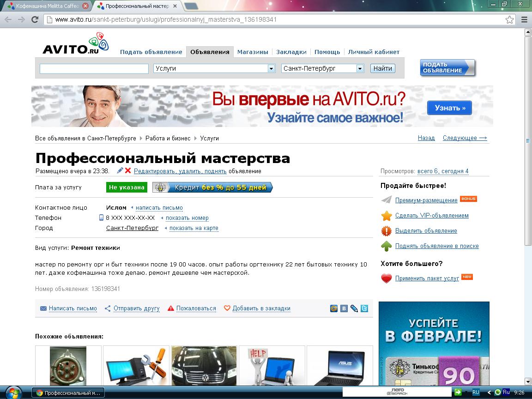
Task: Click in the Avito search text field
Action: [x=94, y=68]
